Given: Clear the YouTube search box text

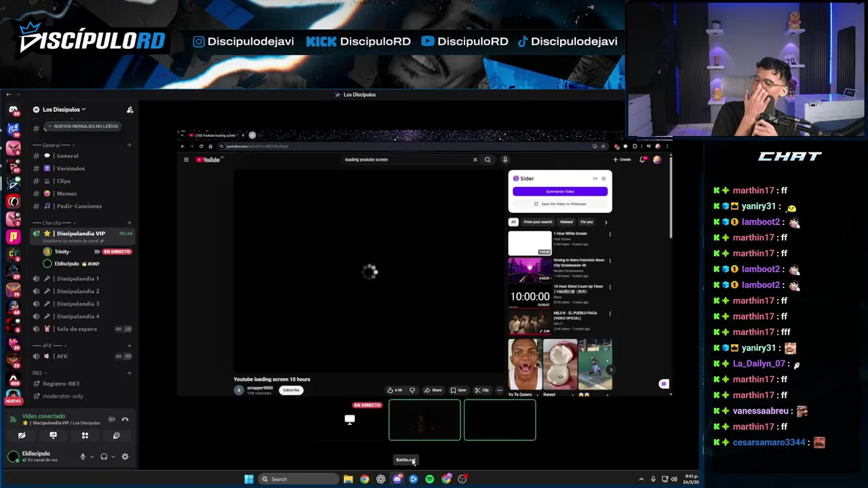Looking at the screenshot, I should pyautogui.click(x=475, y=160).
